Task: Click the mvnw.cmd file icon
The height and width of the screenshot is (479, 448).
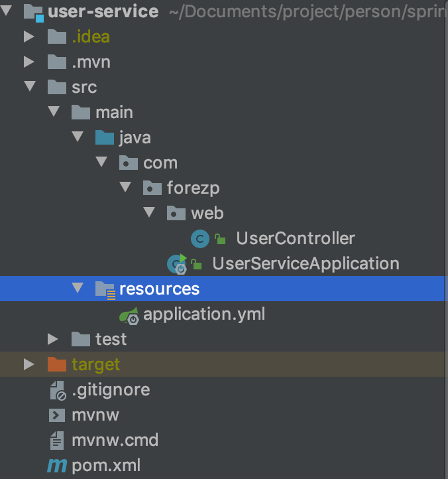Action: coord(57,440)
